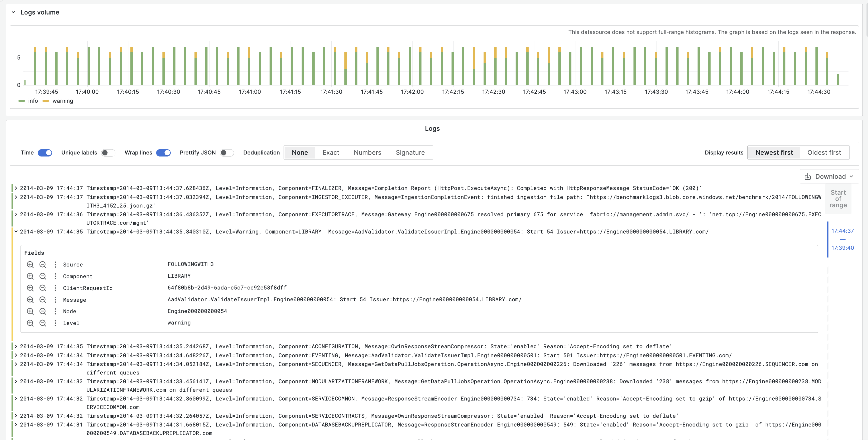Click the 17:44:37 timestamp in range navigator

[x=842, y=231]
